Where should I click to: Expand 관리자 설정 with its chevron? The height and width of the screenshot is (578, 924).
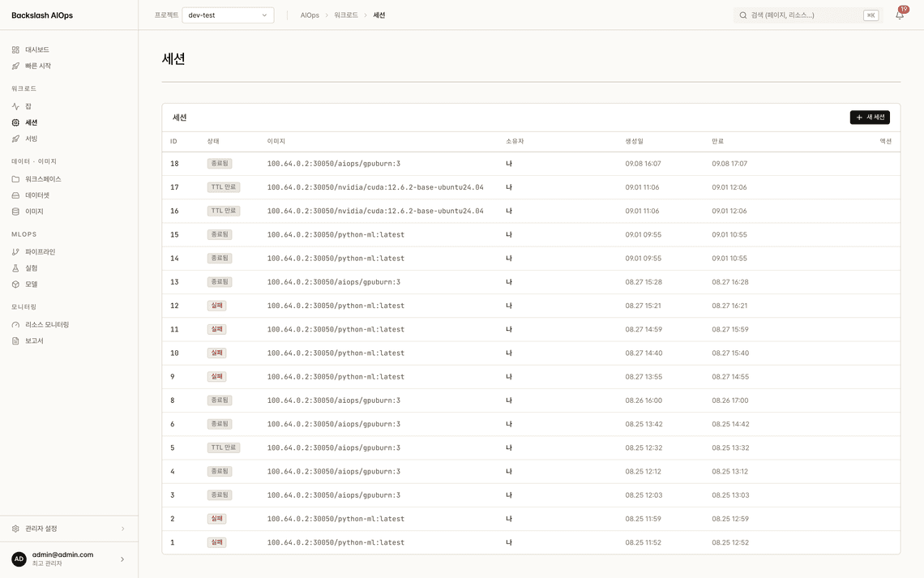[122, 529]
